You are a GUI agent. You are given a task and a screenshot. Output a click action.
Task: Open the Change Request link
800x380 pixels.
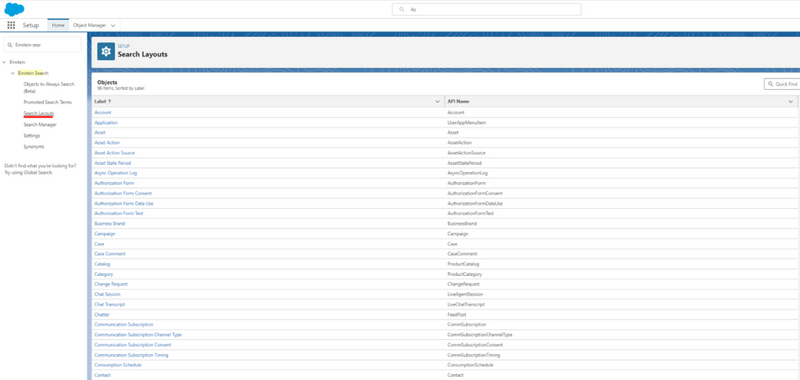click(x=111, y=284)
